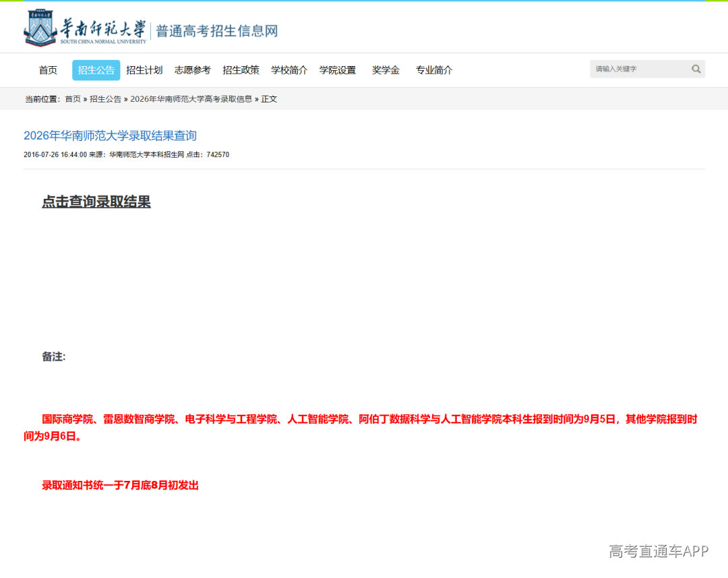
Task: Click the 招生公告 breadcrumb link
Action: pos(105,99)
